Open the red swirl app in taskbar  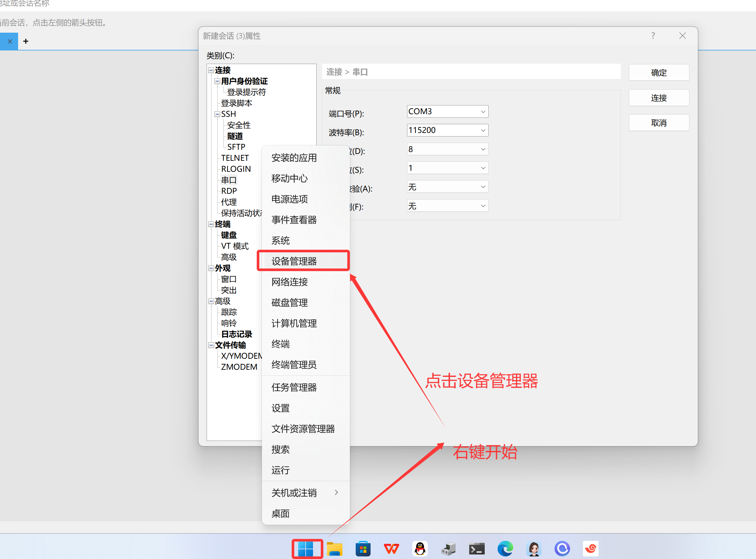[590, 549]
